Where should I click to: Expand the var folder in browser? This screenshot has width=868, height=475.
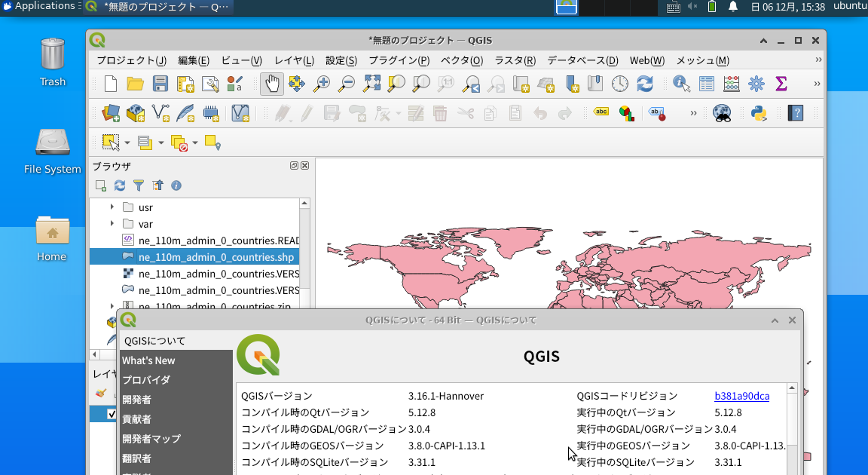(112, 223)
